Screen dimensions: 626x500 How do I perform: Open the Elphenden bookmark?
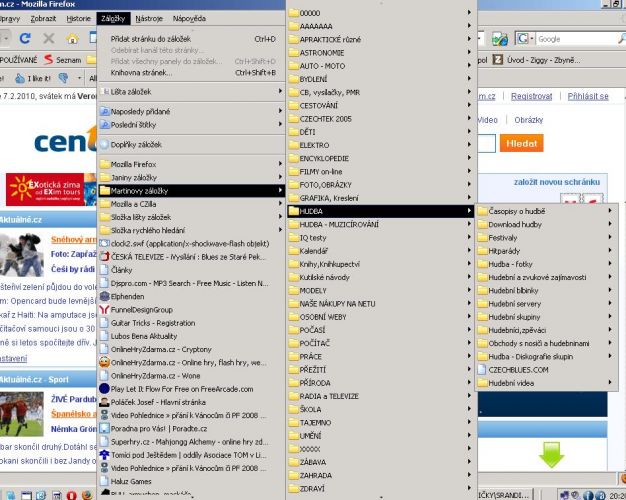(x=191, y=296)
